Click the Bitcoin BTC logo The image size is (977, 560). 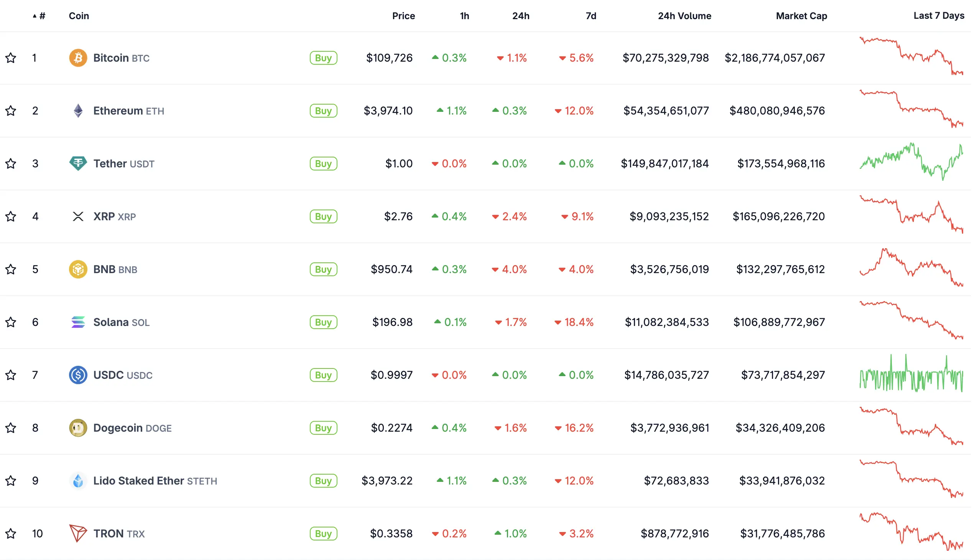78,58
